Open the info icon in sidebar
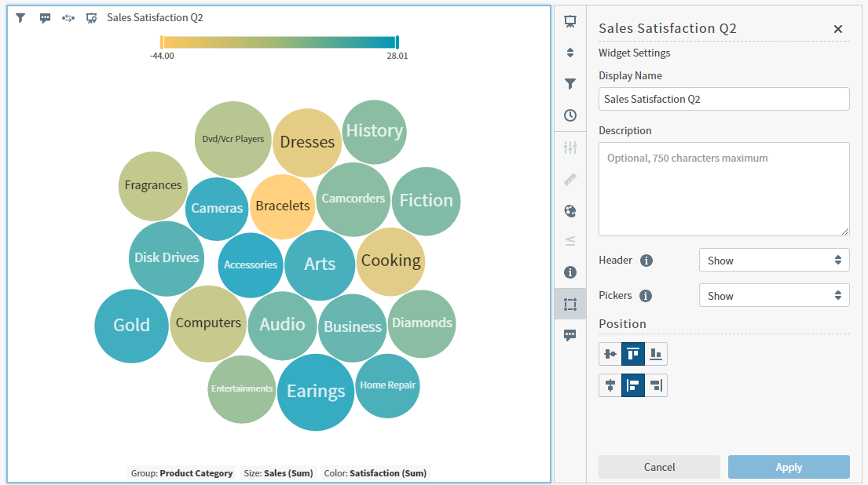868x485 pixels. 570,272
